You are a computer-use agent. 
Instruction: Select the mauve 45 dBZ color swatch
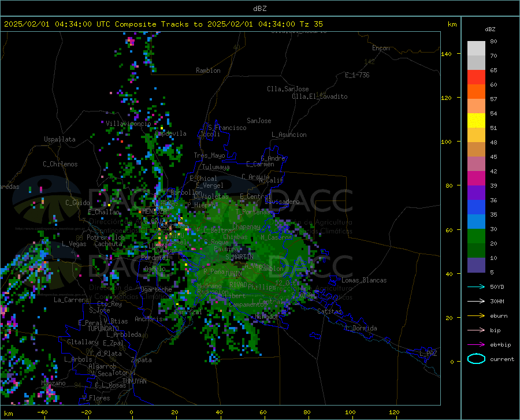tap(476, 164)
